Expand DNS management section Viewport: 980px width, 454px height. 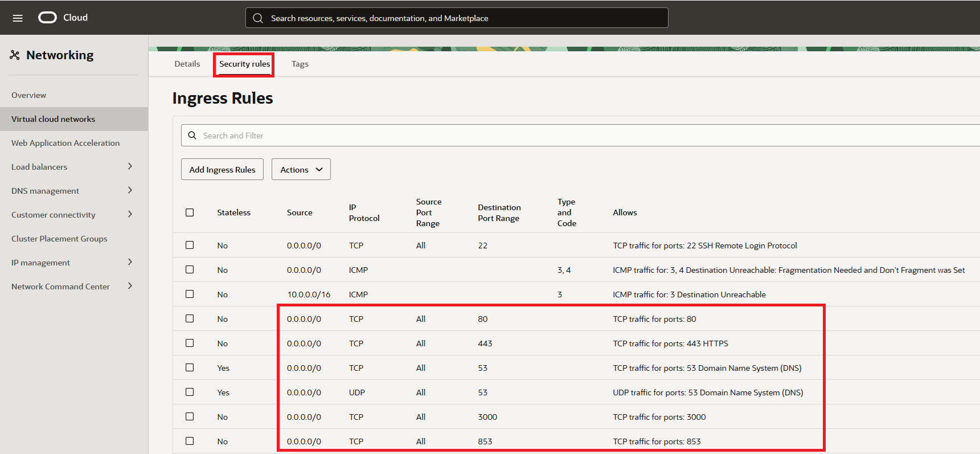pyautogui.click(x=130, y=190)
